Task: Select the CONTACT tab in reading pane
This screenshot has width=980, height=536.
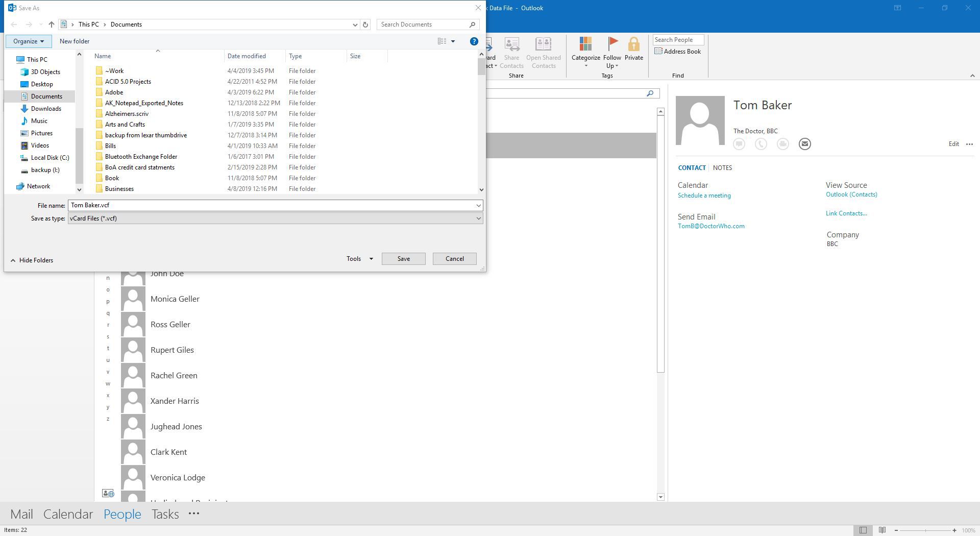Action: pyautogui.click(x=692, y=168)
